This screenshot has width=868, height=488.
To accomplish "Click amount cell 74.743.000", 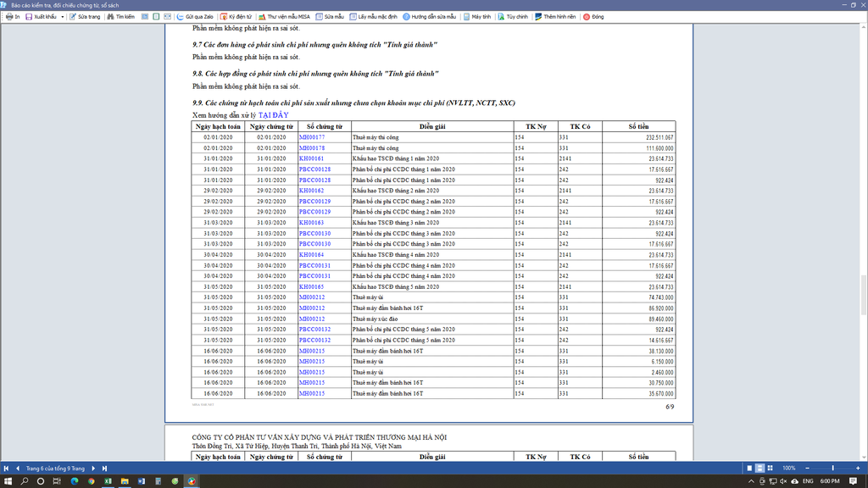I will tap(638, 297).
